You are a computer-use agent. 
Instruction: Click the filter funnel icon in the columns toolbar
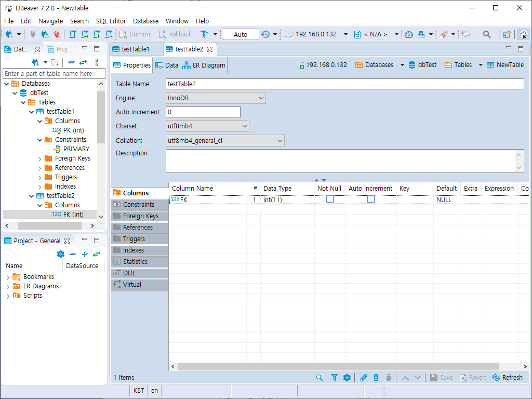coord(335,378)
